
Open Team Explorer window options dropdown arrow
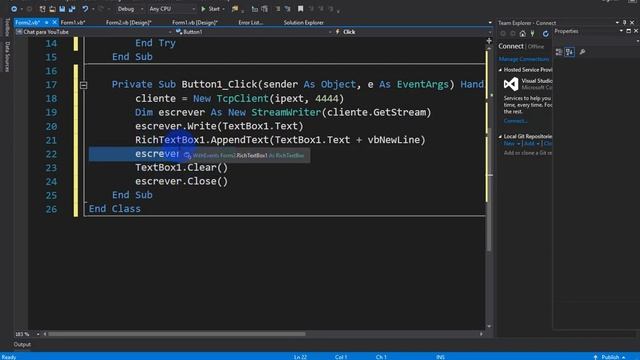(x=617, y=23)
